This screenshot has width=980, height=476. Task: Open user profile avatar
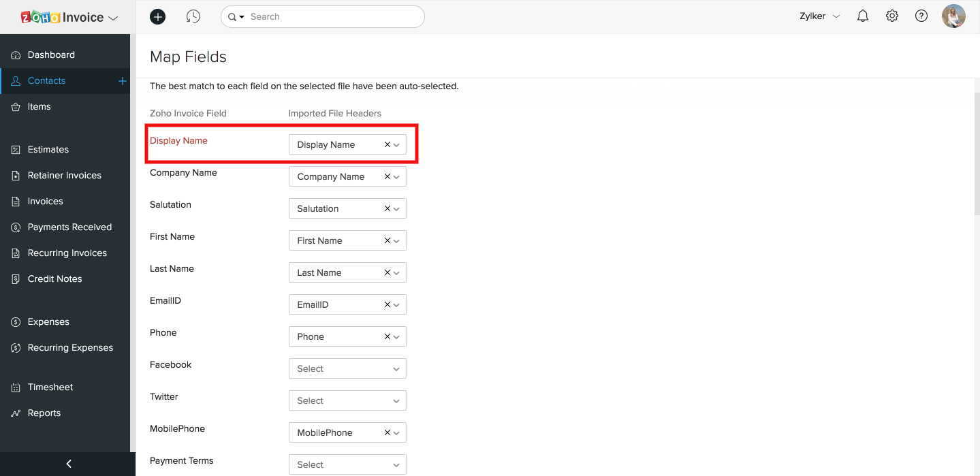pos(953,16)
